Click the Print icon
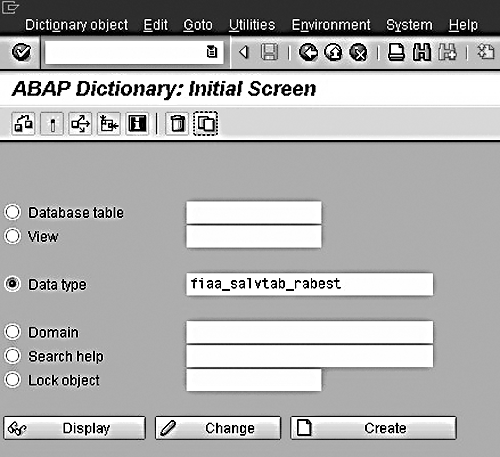This screenshot has height=457, width=500. [396, 52]
